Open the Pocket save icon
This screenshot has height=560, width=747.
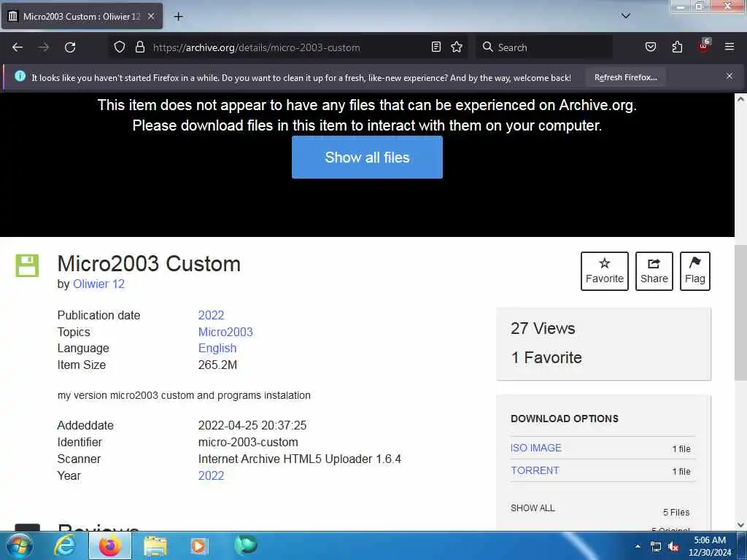[x=650, y=47]
